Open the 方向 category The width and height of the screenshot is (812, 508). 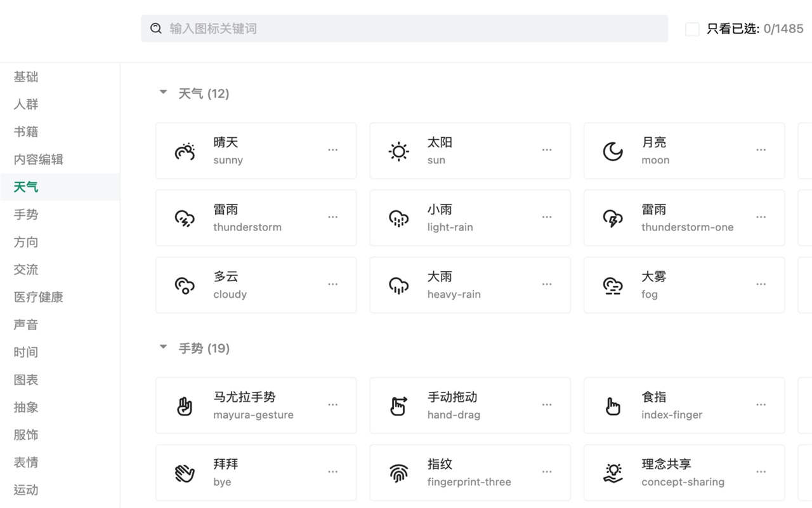click(60, 242)
